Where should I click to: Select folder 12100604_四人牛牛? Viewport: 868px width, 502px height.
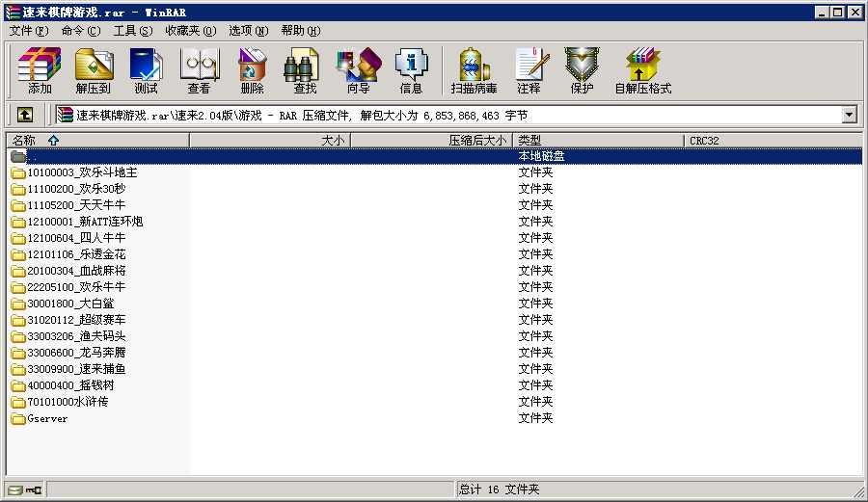(x=76, y=238)
